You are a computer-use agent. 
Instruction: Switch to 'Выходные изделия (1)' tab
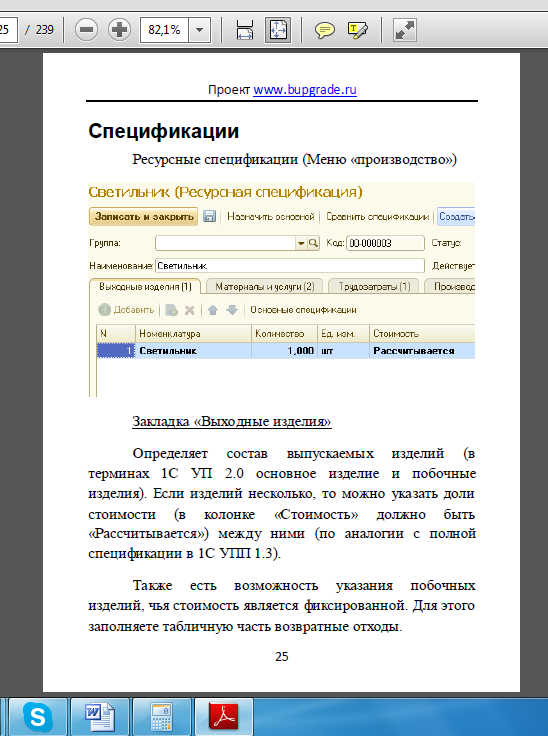pos(145,286)
